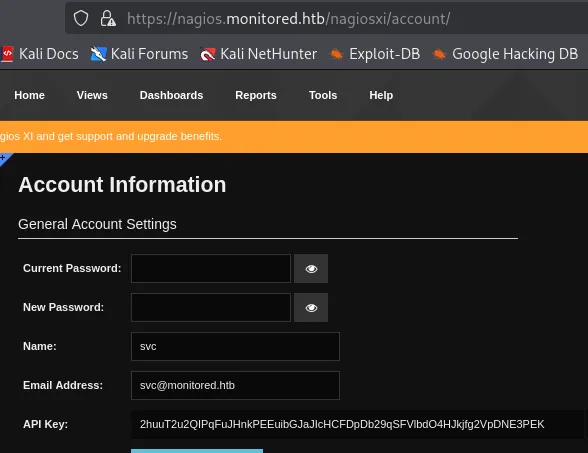Open the Kali Forums bookmark
This screenshot has height=453, width=588.
[x=139, y=54]
